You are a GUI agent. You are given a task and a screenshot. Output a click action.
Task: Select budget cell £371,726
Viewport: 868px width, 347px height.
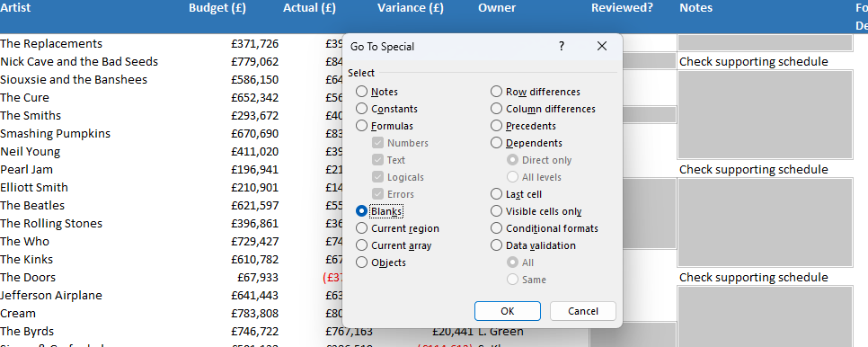click(254, 44)
